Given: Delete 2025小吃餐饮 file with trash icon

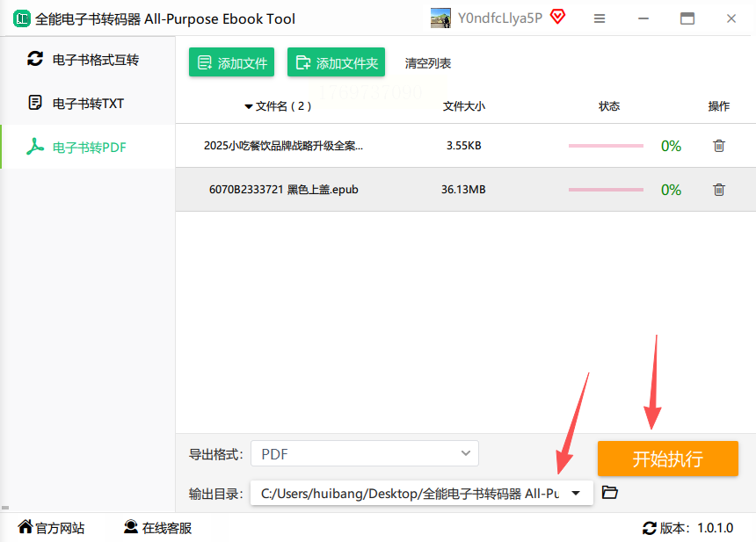Looking at the screenshot, I should 719,146.
